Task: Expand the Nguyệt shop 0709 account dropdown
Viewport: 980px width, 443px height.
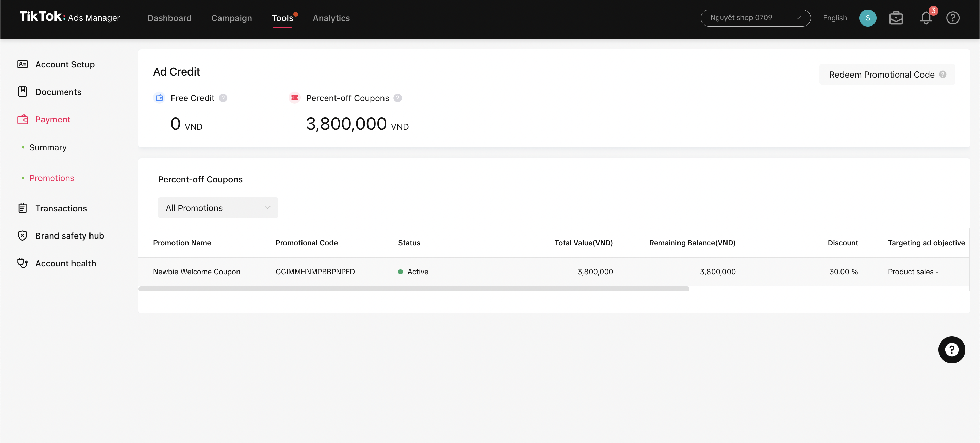Action: tap(755, 18)
